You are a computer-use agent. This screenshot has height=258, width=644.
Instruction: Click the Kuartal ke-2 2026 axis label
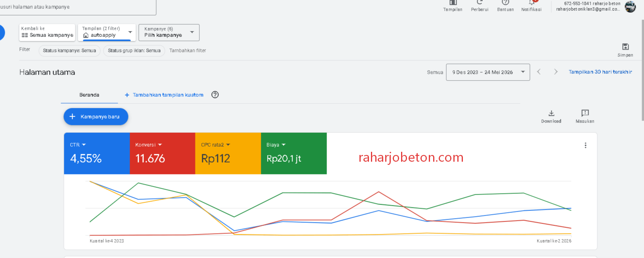click(x=554, y=241)
